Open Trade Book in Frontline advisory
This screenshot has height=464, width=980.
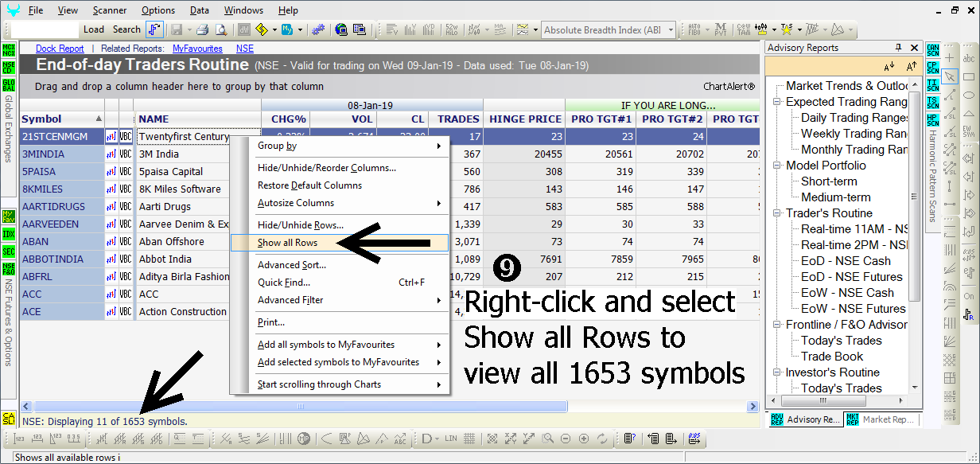click(x=832, y=357)
